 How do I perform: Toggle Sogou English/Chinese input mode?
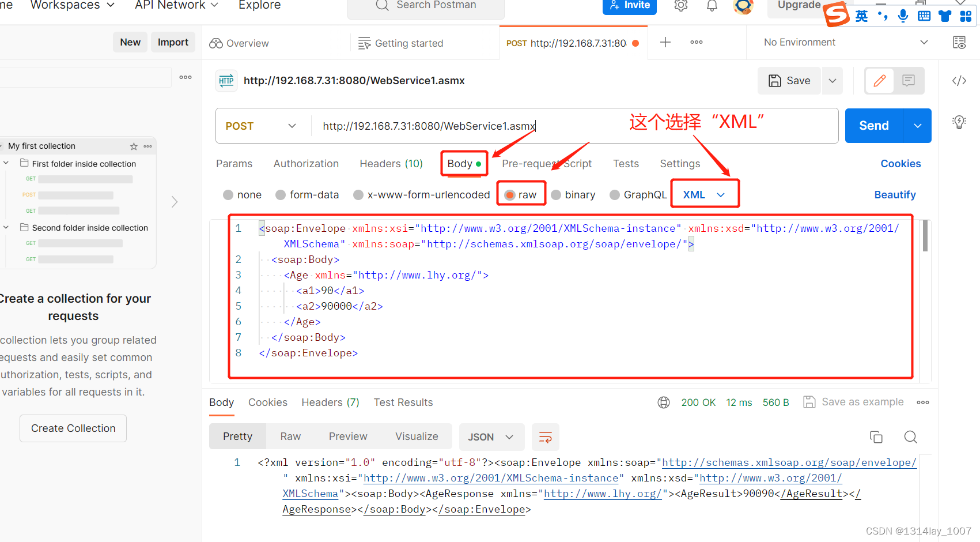(861, 16)
